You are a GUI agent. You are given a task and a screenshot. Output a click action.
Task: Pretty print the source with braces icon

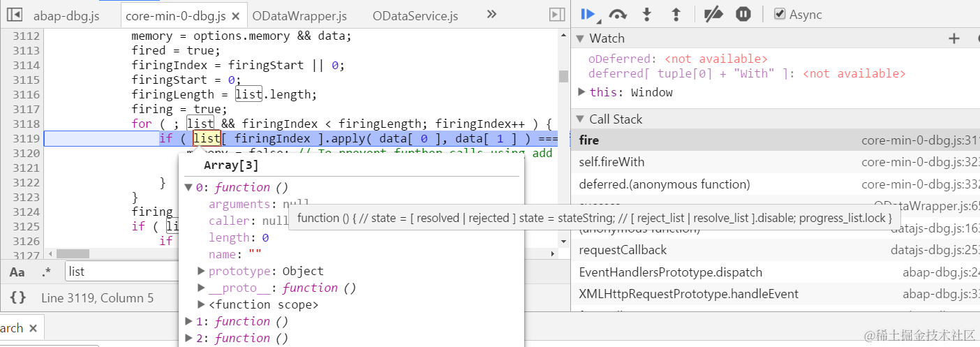[18, 298]
